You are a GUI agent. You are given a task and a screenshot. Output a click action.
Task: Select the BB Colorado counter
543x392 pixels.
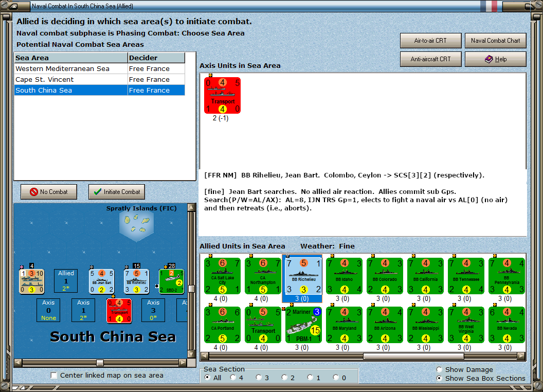[385, 276]
